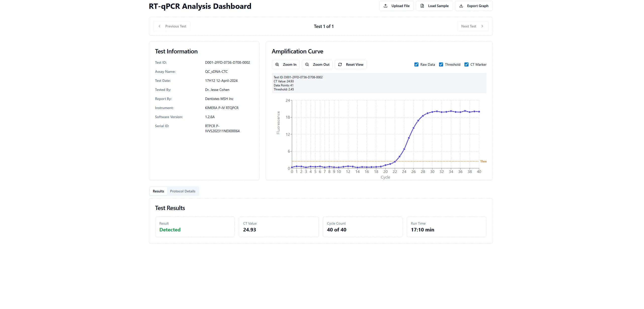The width and height of the screenshot is (644, 309).
Task: Click the Zoom Out button label
Action: [x=321, y=64]
